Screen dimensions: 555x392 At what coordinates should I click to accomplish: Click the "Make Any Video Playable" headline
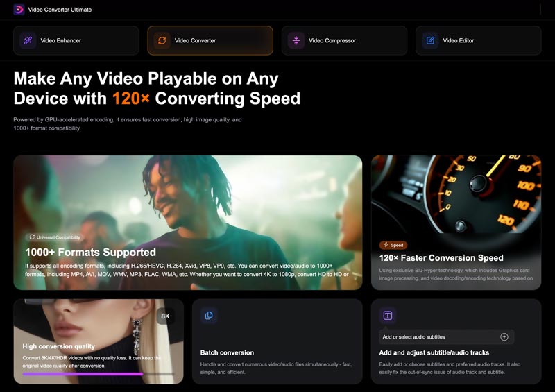157,89
